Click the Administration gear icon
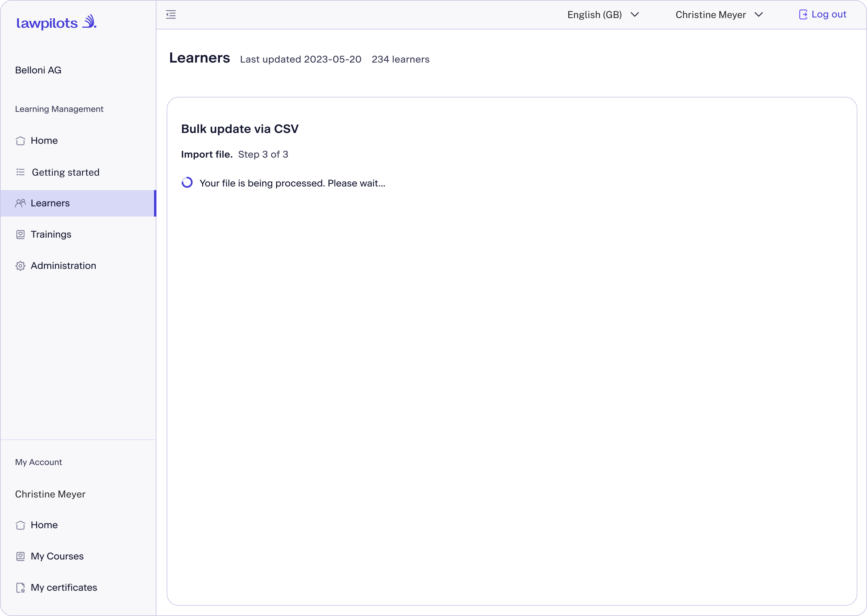Screen dimensions: 867x616 click(20, 266)
